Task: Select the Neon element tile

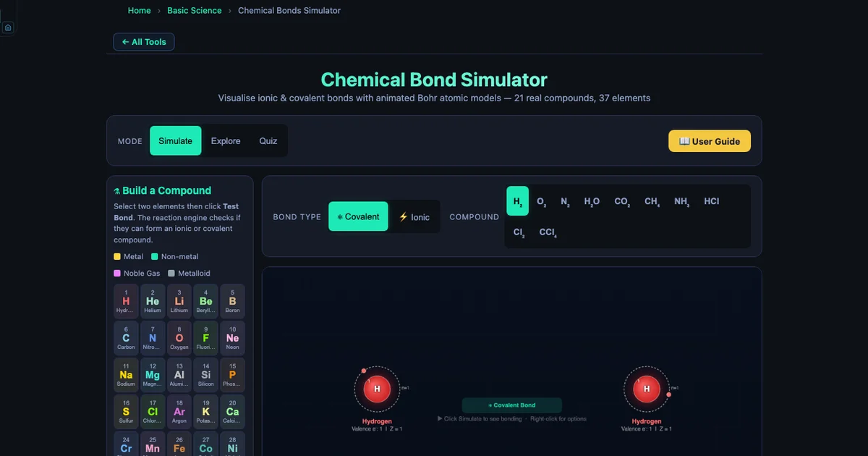Action: (232, 338)
